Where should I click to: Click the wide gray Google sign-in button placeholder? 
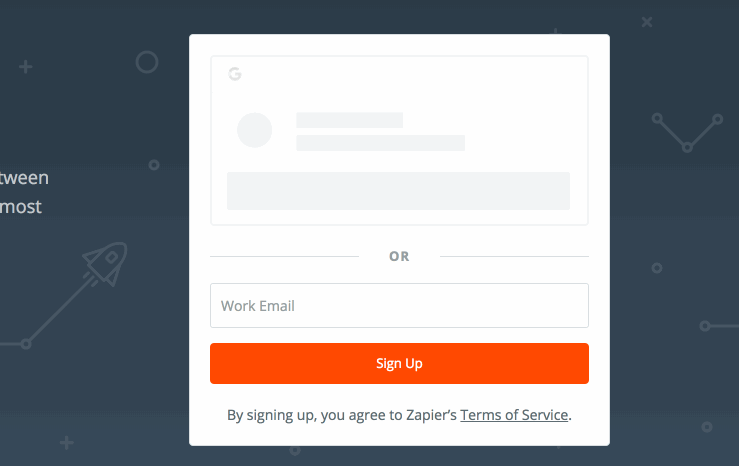click(x=398, y=191)
